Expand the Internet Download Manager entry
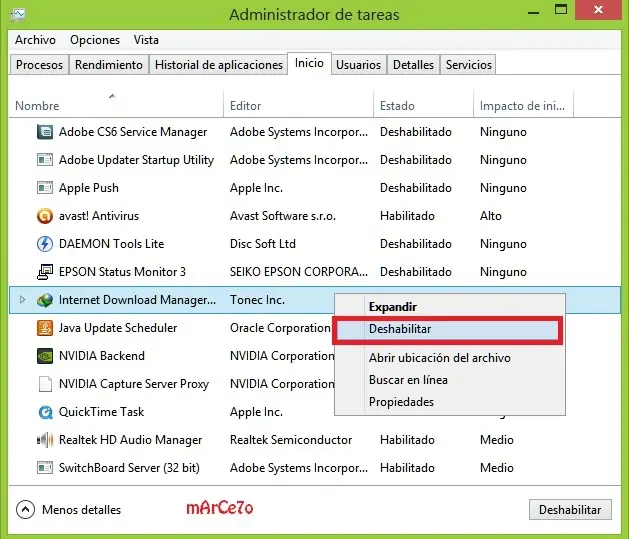Image resolution: width=629 pixels, height=539 pixels. [22, 300]
